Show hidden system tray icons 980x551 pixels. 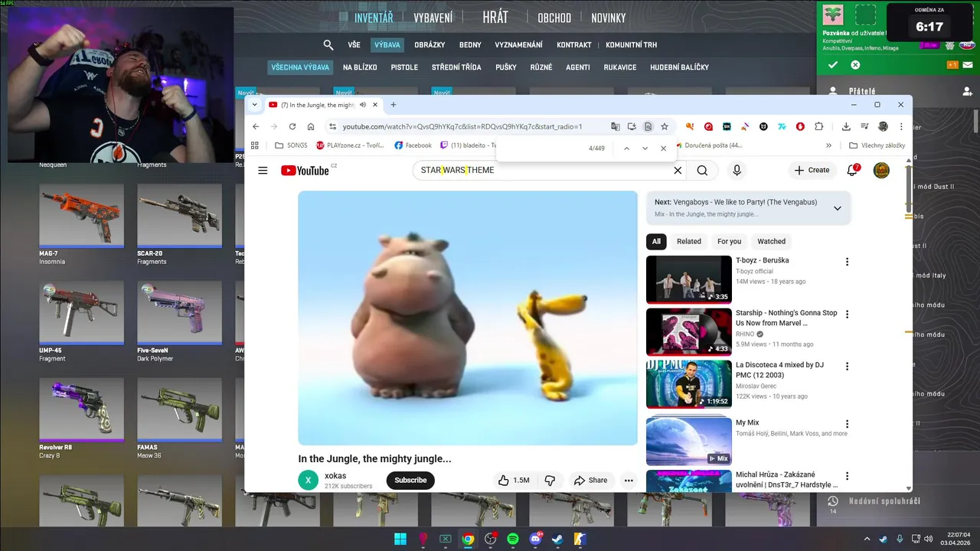pyautogui.click(x=867, y=539)
